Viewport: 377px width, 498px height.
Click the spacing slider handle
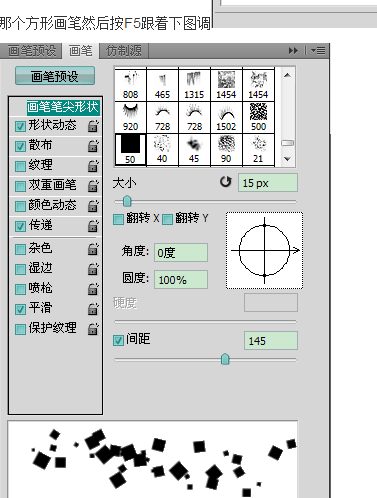(225, 359)
